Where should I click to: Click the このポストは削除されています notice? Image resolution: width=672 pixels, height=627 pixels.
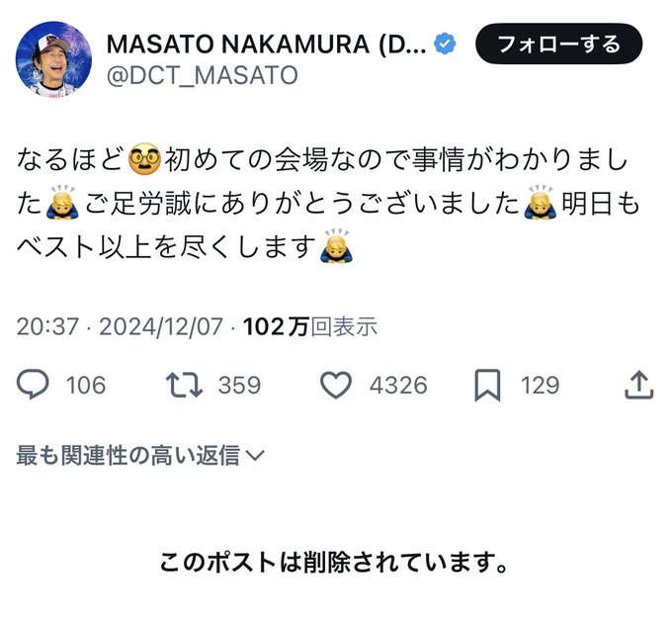pyautogui.click(x=334, y=563)
